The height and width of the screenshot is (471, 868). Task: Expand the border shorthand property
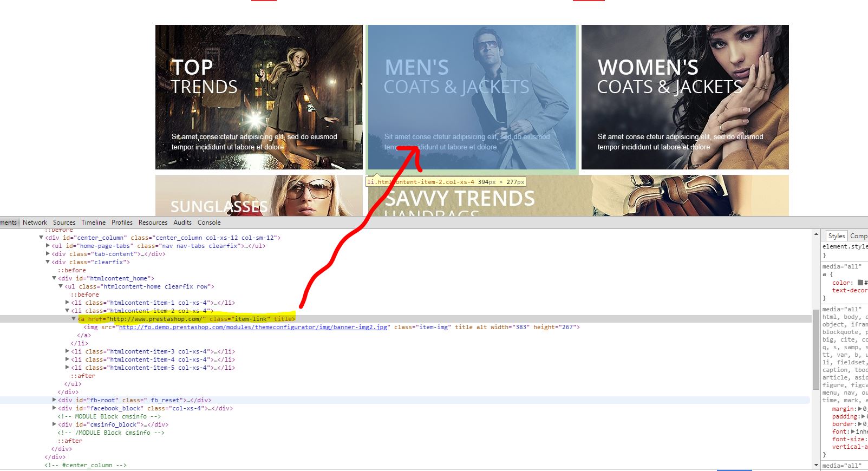[x=860, y=424]
